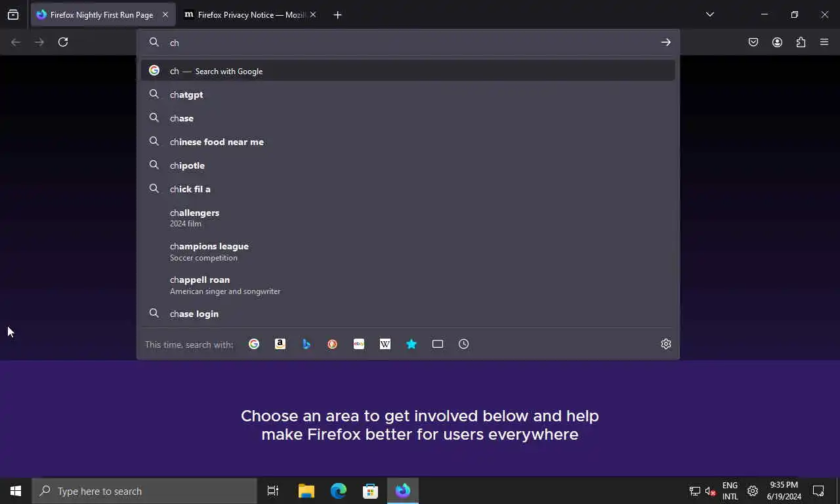This screenshot has width=840, height=504.
Task: Open search settings gear in dropdown
Action: pyautogui.click(x=666, y=344)
